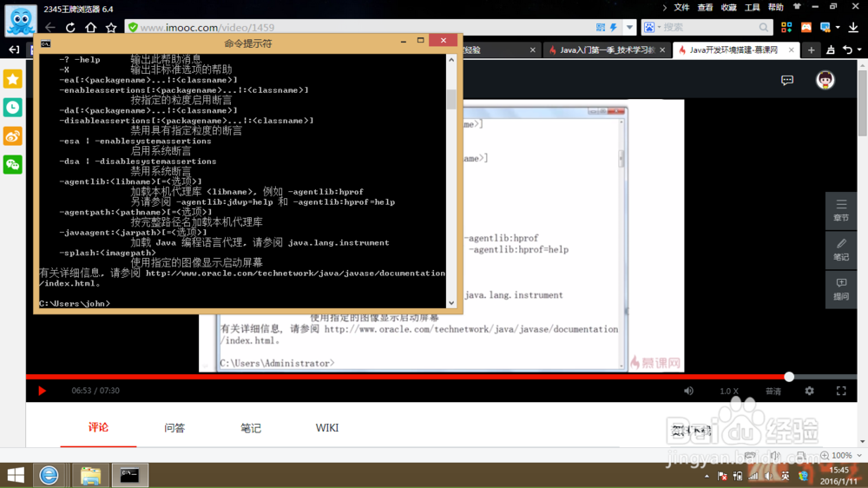The height and width of the screenshot is (488, 868).
Task: Open the 收藏 menu
Action: pos(728,7)
